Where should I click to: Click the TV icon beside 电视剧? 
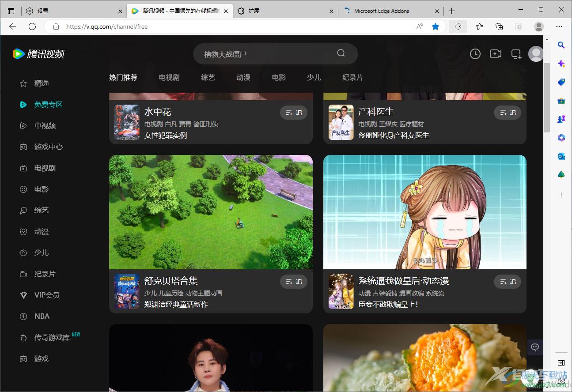coord(23,168)
